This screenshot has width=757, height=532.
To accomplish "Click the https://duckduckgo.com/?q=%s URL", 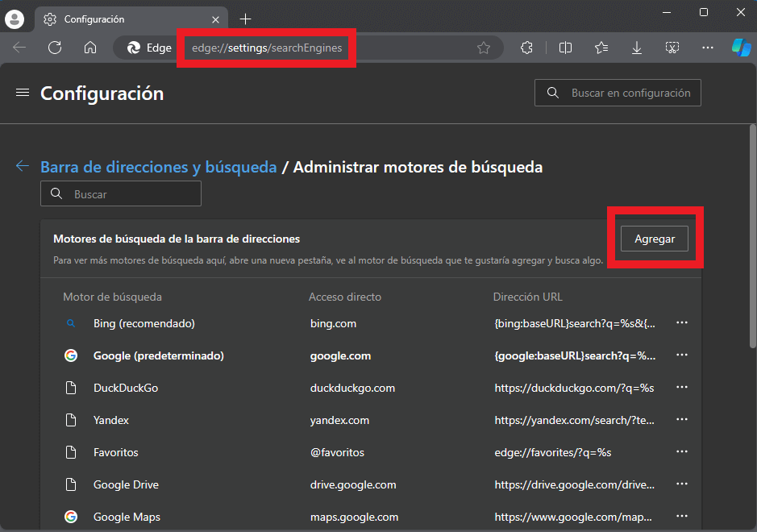I will click(574, 389).
